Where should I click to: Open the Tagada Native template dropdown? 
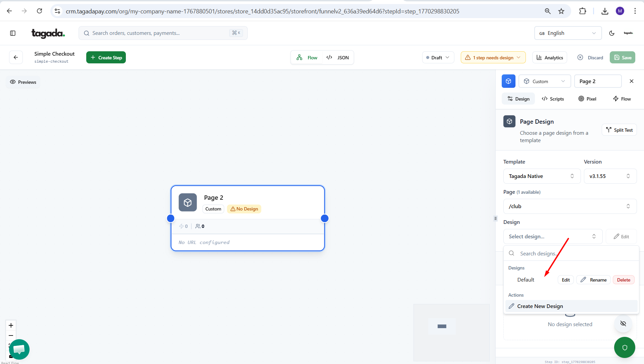coord(541,176)
